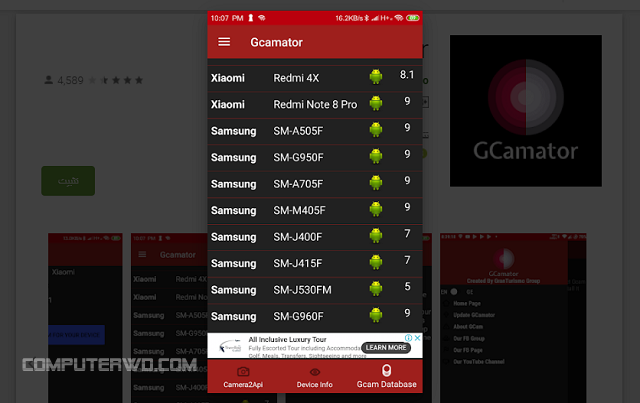
Task: Open the background screenshot showing the Xiaomi screen
Action: (x=85, y=318)
